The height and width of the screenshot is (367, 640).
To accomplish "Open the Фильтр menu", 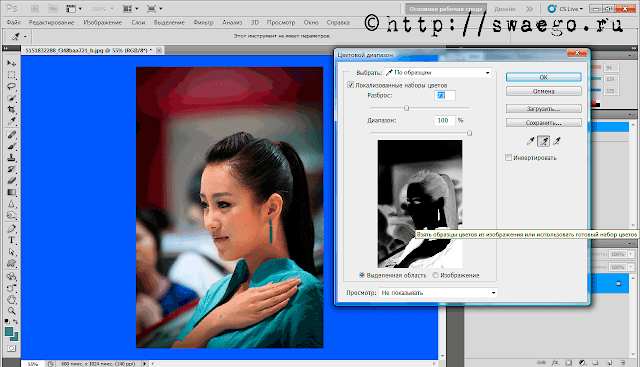I will [203, 22].
